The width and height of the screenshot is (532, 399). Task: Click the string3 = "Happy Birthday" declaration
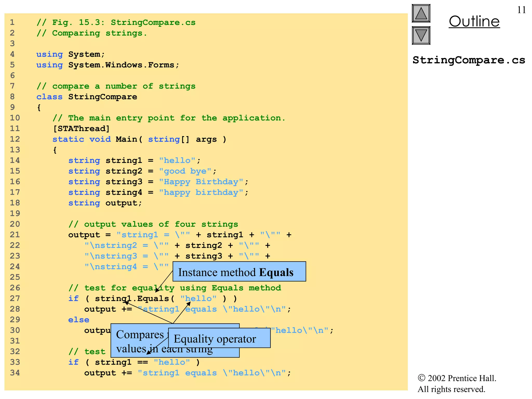tap(158, 182)
